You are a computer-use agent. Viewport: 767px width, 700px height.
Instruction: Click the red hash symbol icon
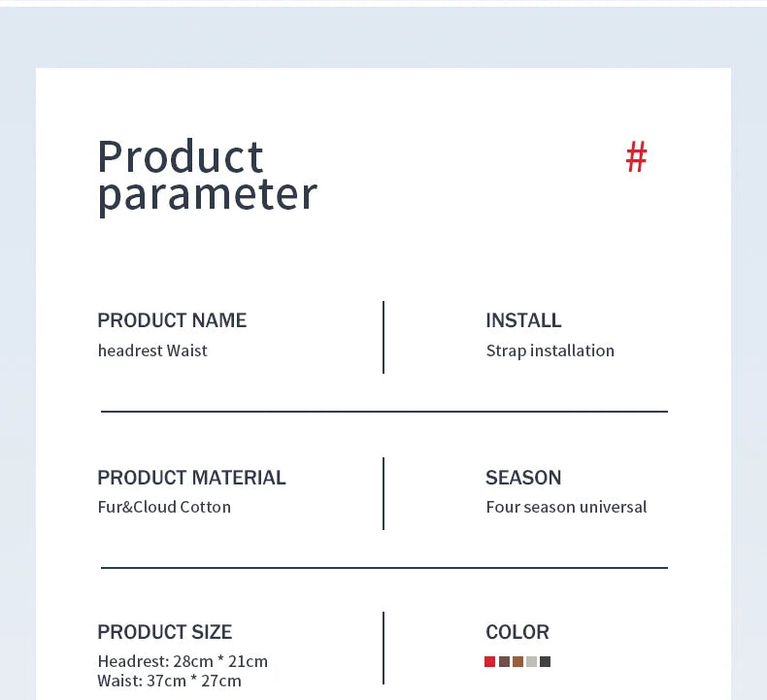636,157
